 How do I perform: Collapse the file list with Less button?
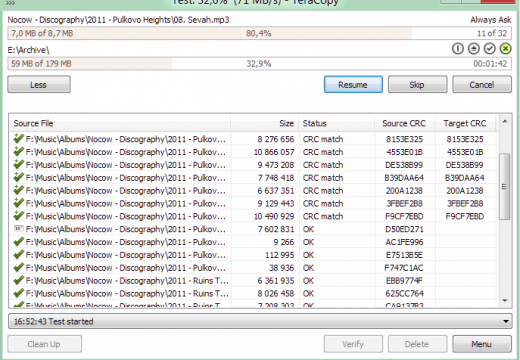39,85
